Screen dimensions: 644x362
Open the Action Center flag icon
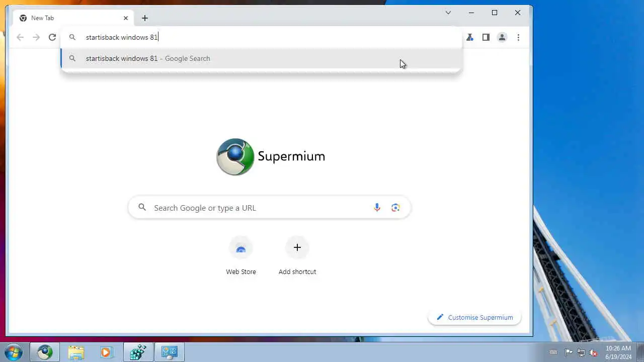click(569, 352)
